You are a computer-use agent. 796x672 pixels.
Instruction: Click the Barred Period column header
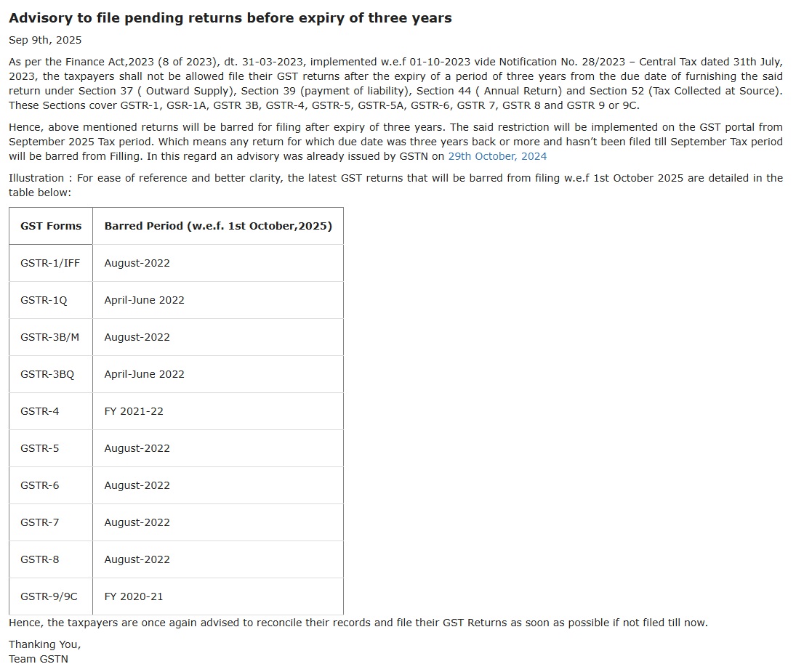(x=218, y=226)
